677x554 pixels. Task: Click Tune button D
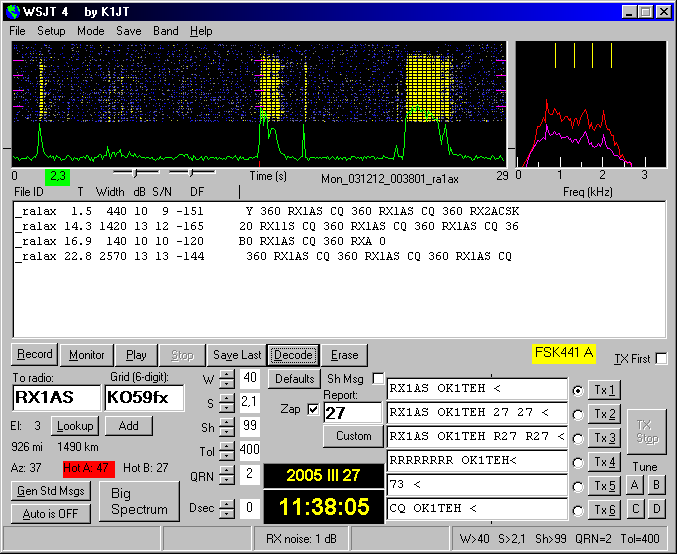[656, 509]
